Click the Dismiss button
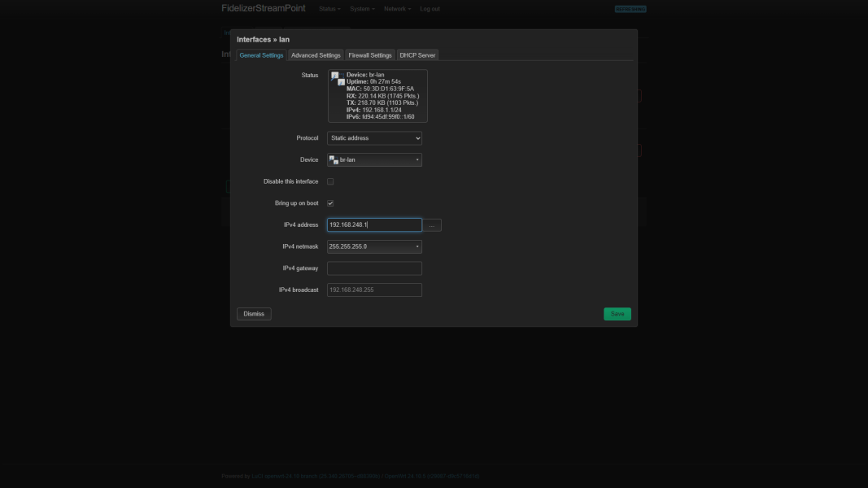 (x=254, y=314)
